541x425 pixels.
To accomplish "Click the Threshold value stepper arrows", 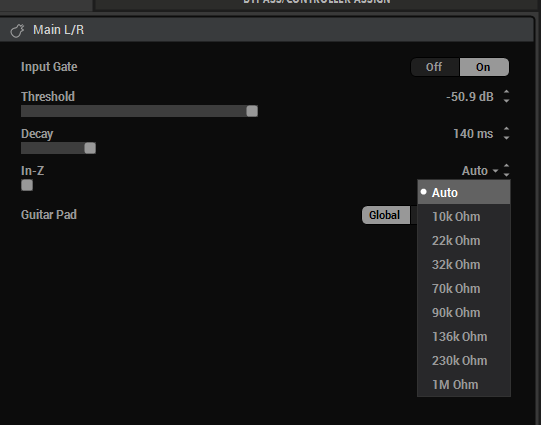I will (506, 96).
